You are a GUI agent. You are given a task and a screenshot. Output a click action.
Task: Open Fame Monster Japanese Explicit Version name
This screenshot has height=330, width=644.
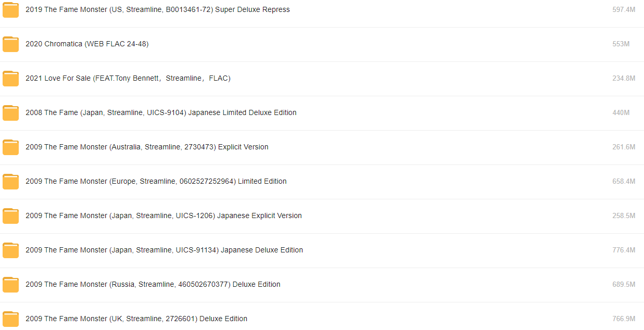[163, 216]
